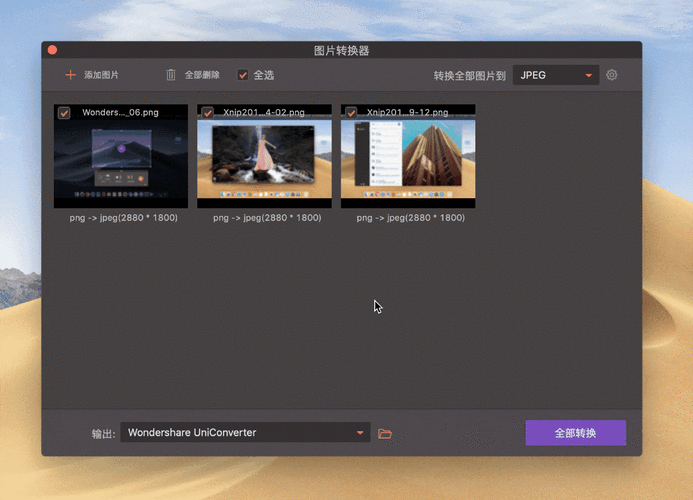Viewport: 693px width, 500px height.
Task: Toggle the 全选 select-all checkbox
Action: pos(243,75)
